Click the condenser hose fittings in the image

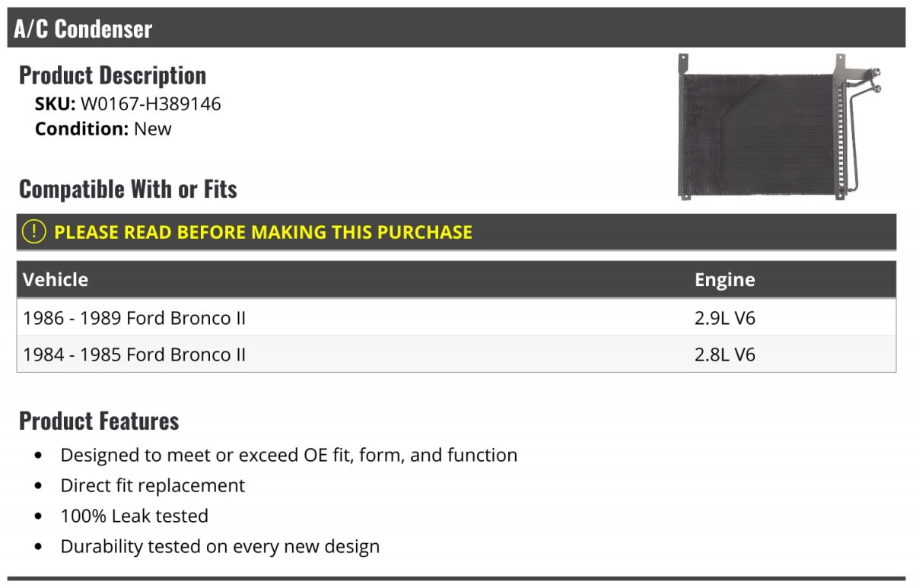(876, 80)
